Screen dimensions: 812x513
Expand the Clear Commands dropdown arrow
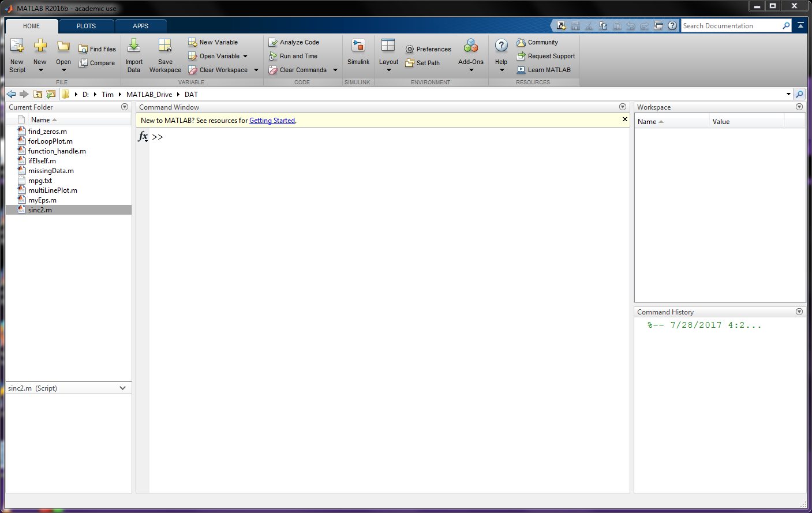point(335,70)
